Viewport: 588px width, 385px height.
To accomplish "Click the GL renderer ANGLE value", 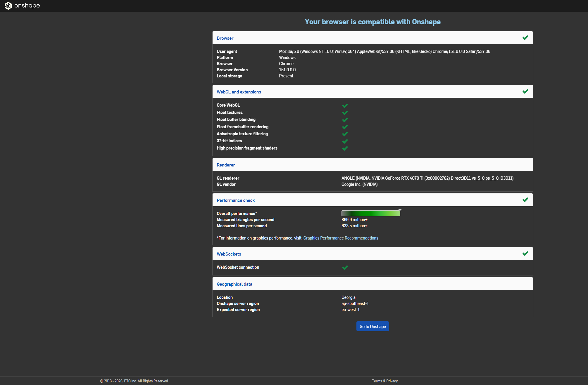I will [x=427, y=178].
